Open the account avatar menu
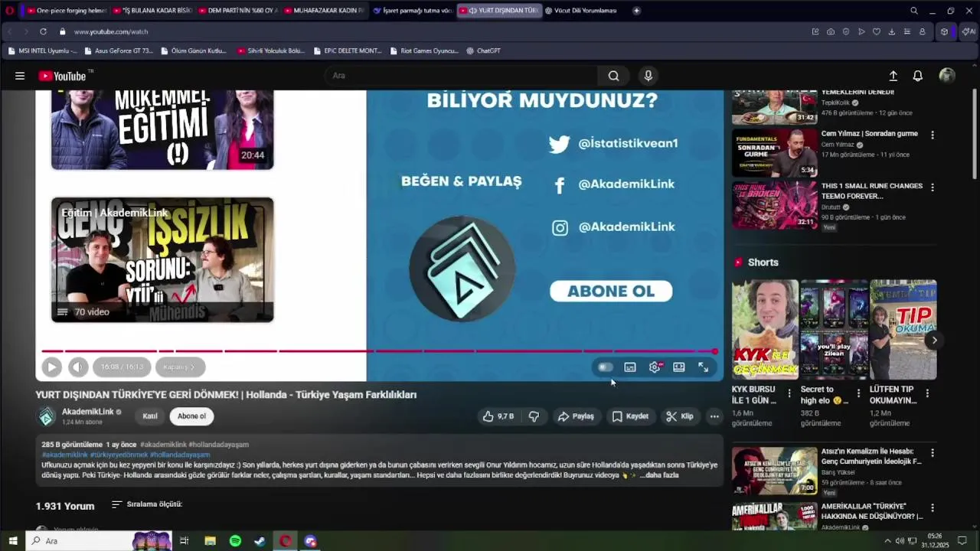980x551 pixels. 947,76
